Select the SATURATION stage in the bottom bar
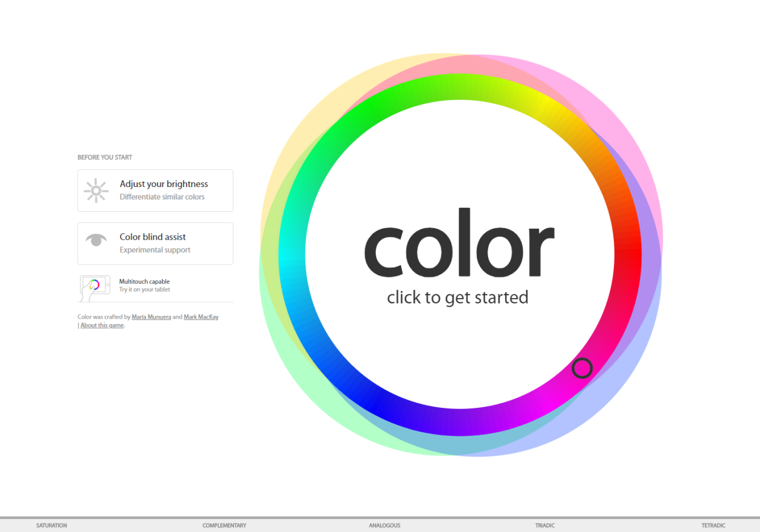 pyautogui.click(x=52, y=525)
